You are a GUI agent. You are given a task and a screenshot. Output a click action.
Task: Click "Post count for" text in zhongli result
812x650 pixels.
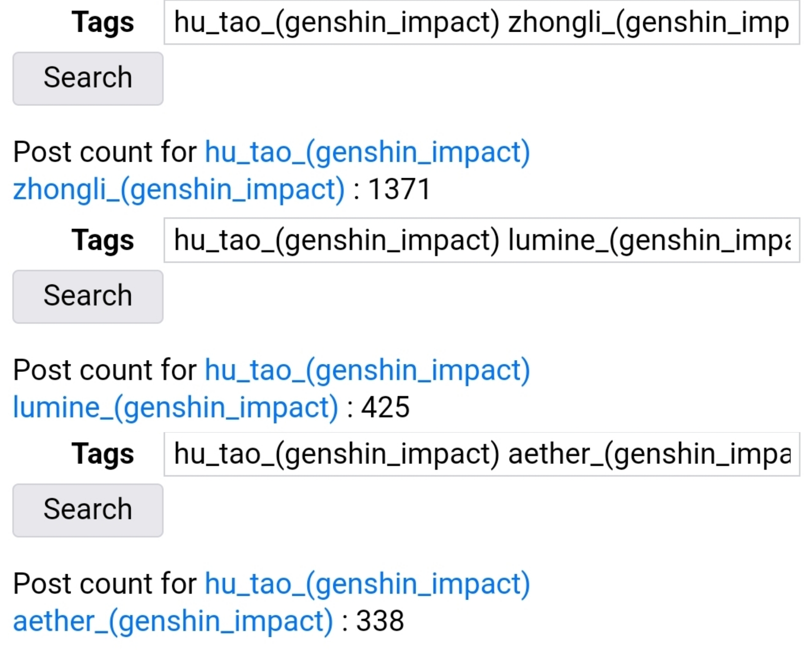click(x=105, y=152)
